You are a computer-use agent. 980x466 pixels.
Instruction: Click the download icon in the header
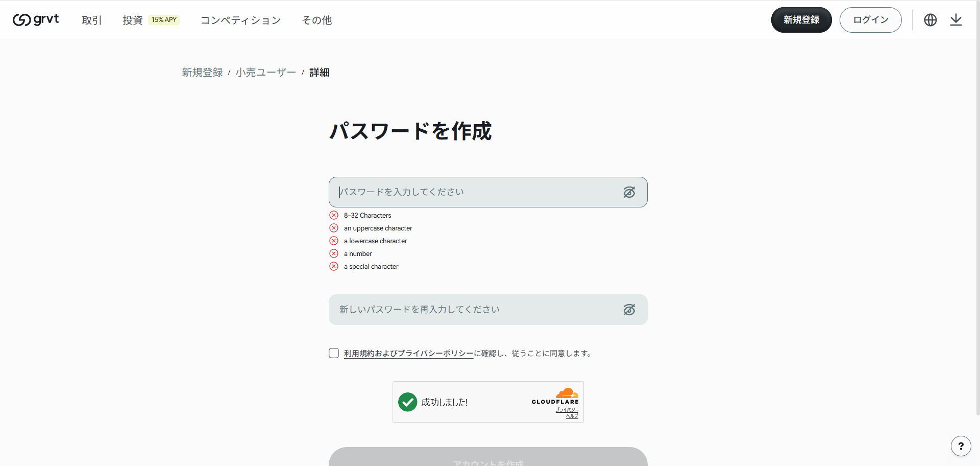coord(956,20)
